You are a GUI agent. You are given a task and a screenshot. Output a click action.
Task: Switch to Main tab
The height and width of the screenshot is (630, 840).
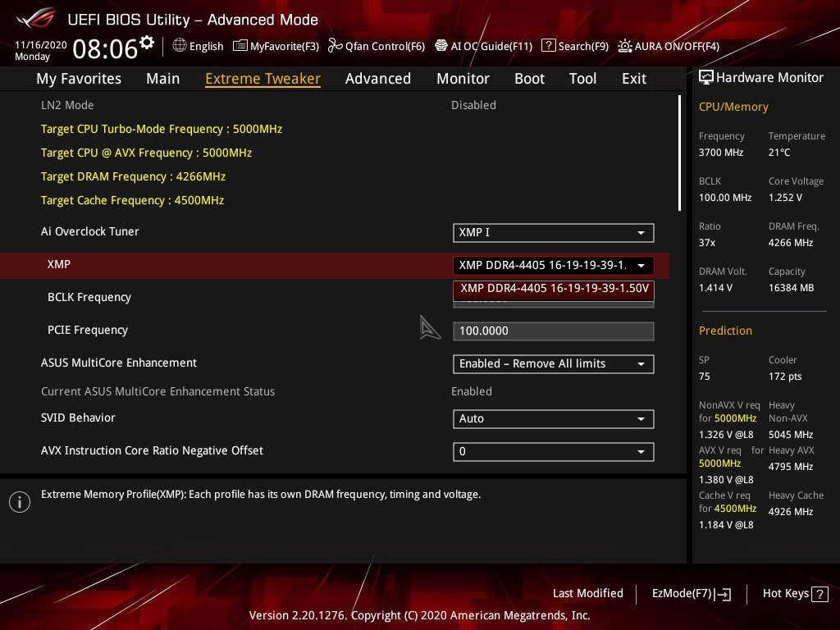point(163,79)
